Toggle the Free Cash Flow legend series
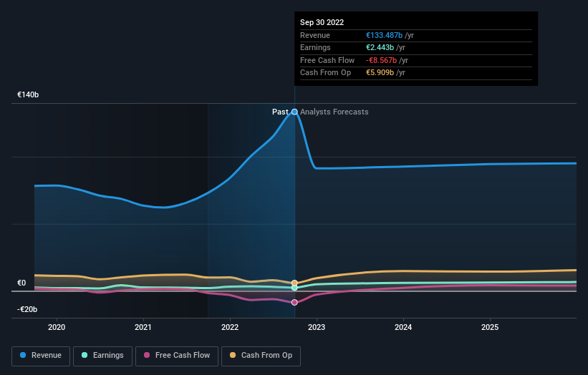Image resolution: width=588 pixels, height=375 pixels. [x=177, y=356]
